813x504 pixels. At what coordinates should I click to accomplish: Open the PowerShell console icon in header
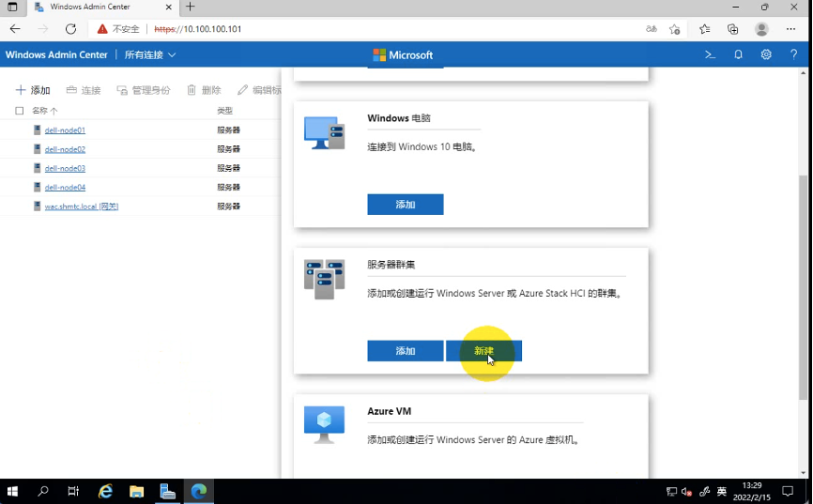click(x=710, y=54)
